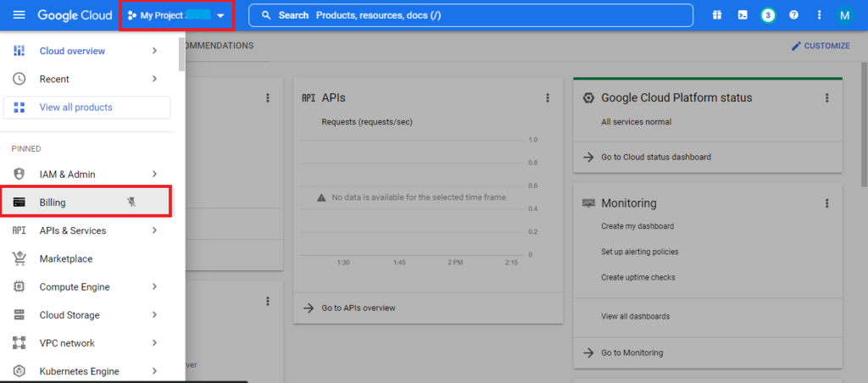Click the sidebar menu scrollbar thumb
This screenshot has width=868, height=383.
tap(182, 54)
